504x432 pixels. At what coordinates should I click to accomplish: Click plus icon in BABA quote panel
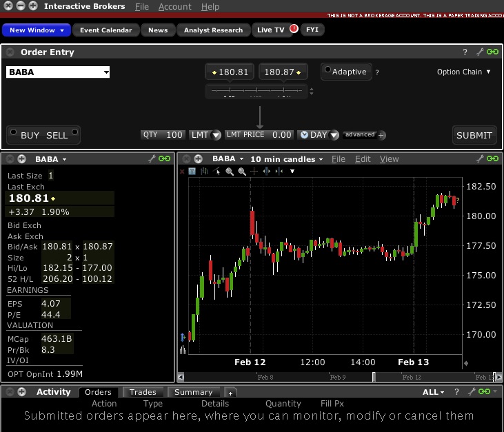pyautogui.click(x=22, y=159)
